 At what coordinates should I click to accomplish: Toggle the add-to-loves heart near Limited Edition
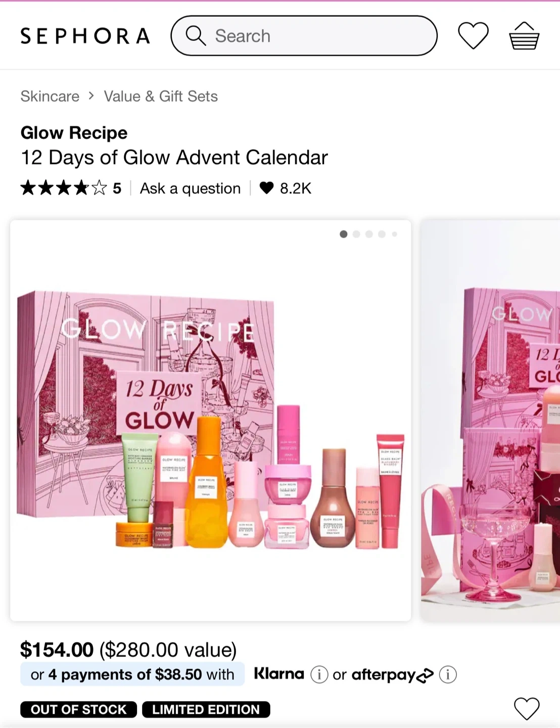(527, 708)
